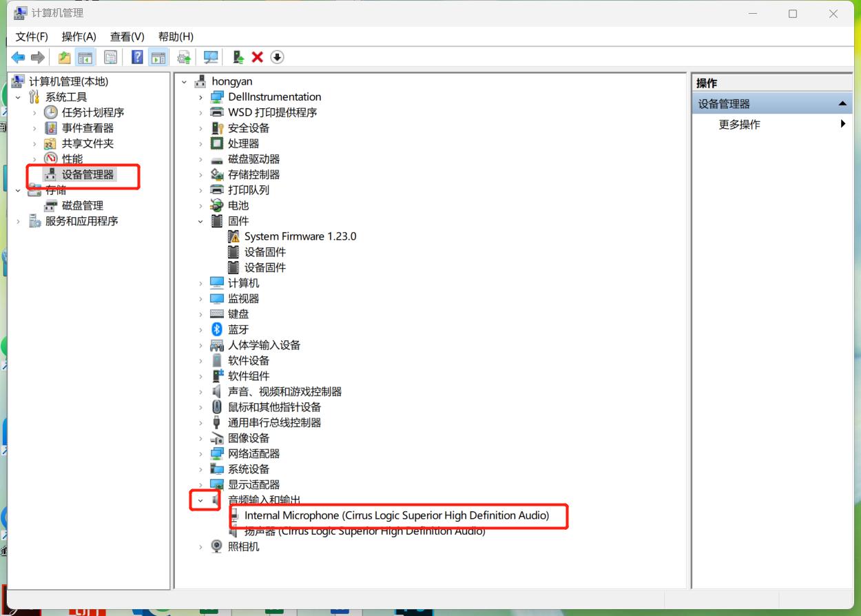Toggle the Show/Hide Action Pane toolbar button
The image size is (861, 616).
(x=158, y=57)
